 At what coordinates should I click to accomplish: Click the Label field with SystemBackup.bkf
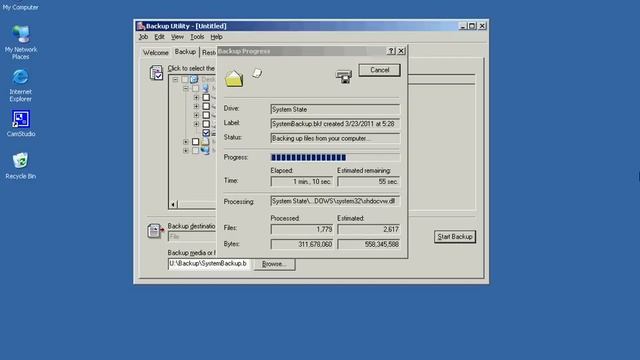pyautogui.click(x=335, y=124)
